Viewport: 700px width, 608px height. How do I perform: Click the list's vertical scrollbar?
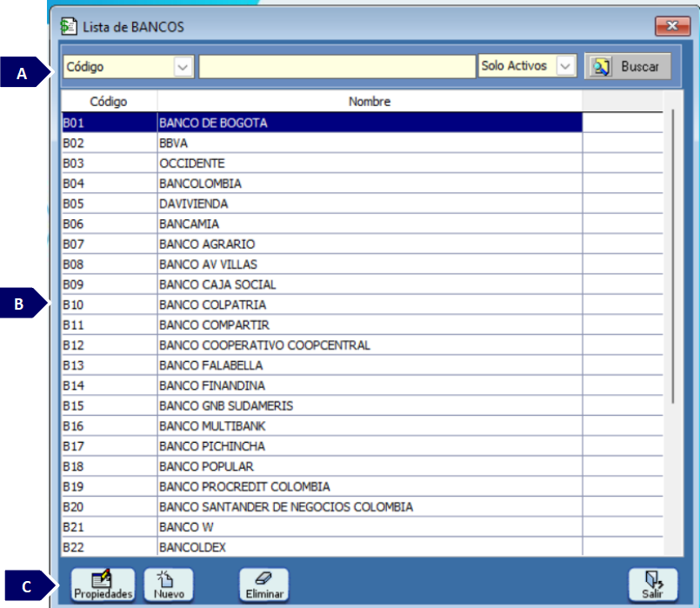tap(673, 257)
